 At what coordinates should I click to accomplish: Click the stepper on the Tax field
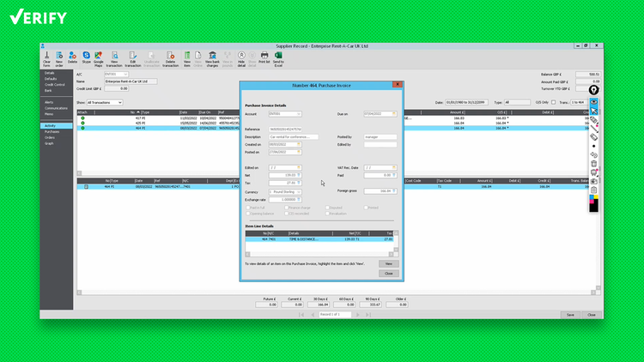point(299,183)
